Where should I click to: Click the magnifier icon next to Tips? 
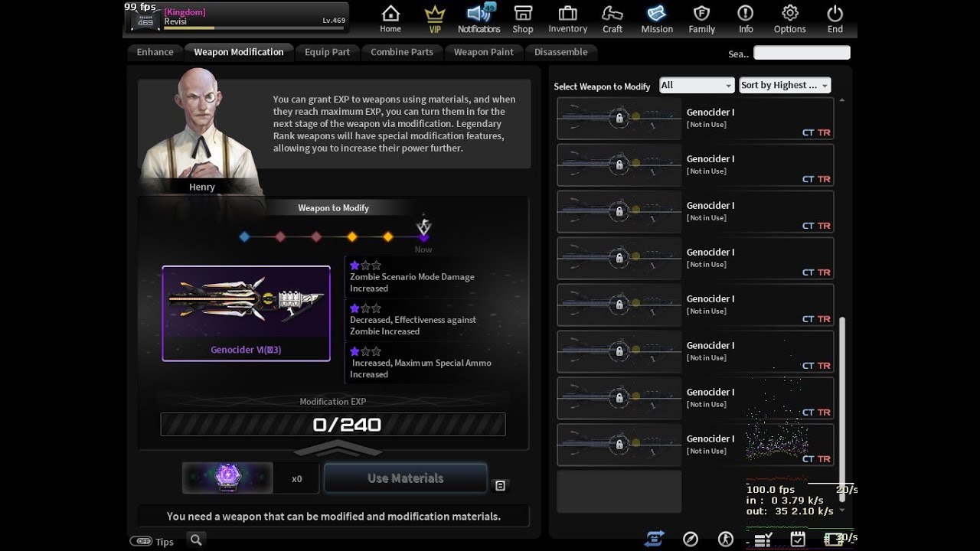196,540
